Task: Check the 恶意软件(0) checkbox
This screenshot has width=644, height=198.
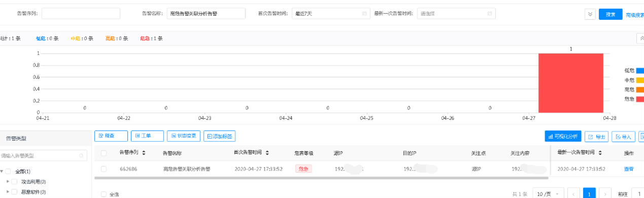Action: click(15, 192)
